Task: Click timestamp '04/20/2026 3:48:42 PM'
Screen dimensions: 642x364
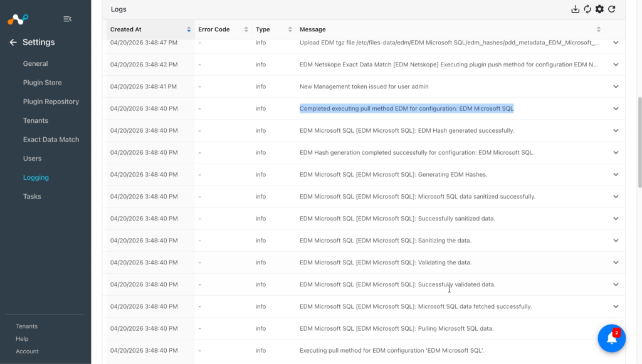Action: coord(144,65)
